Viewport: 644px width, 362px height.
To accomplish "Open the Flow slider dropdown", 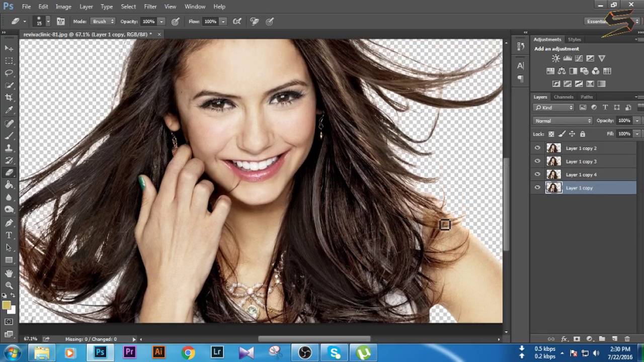I will click(x=223, y=22).
